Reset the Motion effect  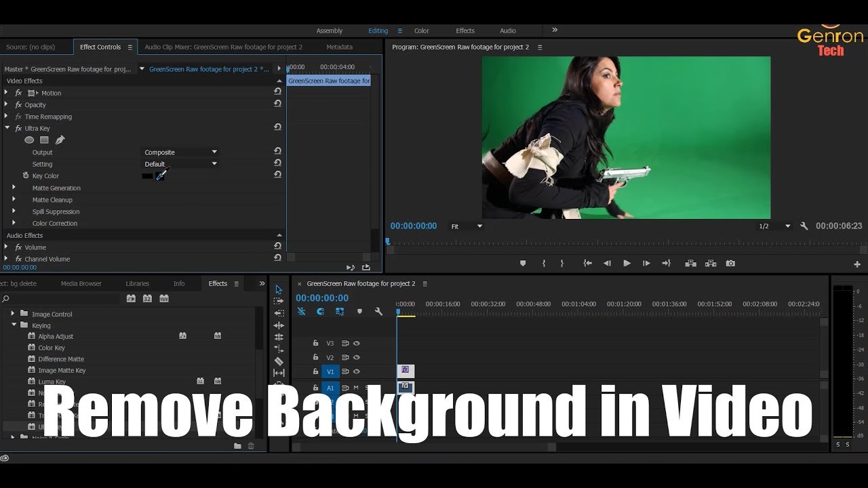(x=277, y=92)
